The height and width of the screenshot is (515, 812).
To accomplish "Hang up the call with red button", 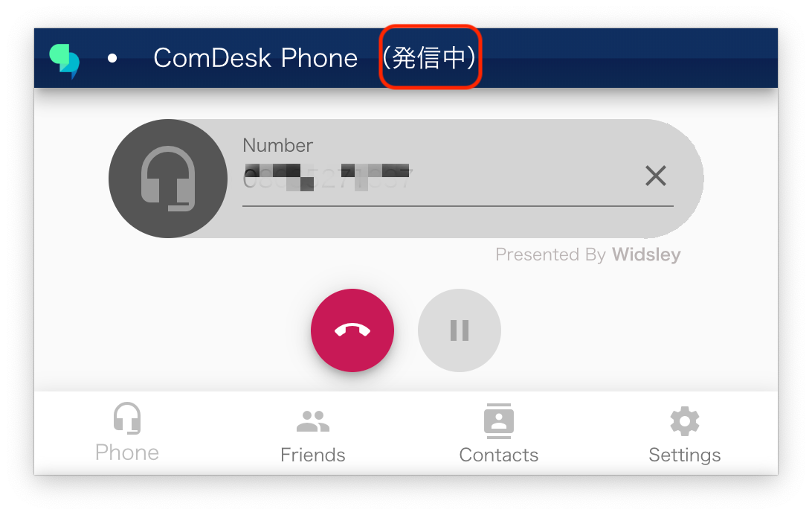I will pyautogui.click(x=352, y=330).
